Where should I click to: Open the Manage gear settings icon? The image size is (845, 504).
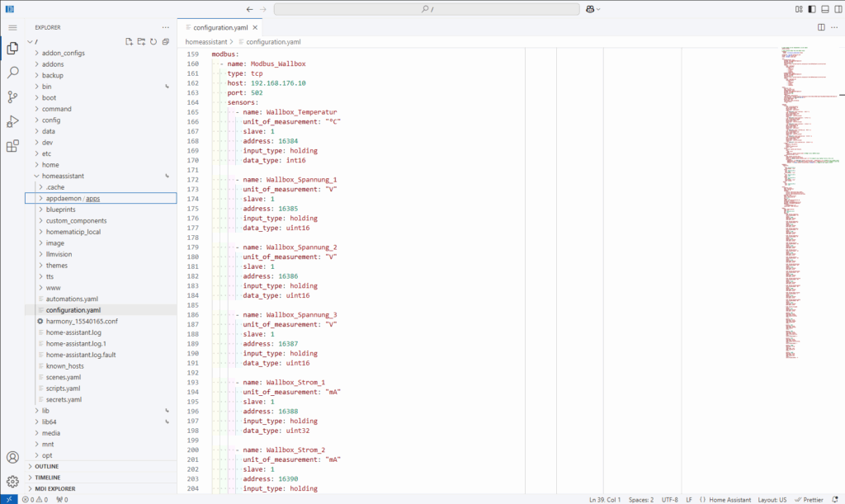[13, 482]
